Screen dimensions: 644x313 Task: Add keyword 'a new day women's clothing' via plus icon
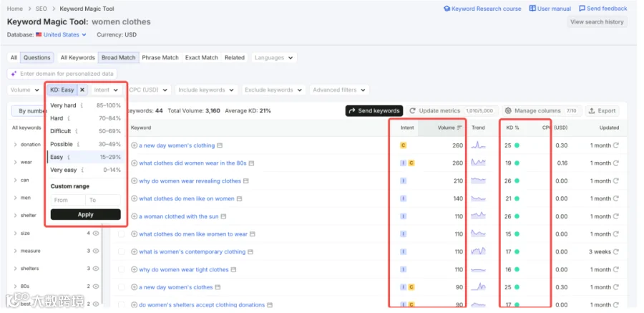coord(135,145)
